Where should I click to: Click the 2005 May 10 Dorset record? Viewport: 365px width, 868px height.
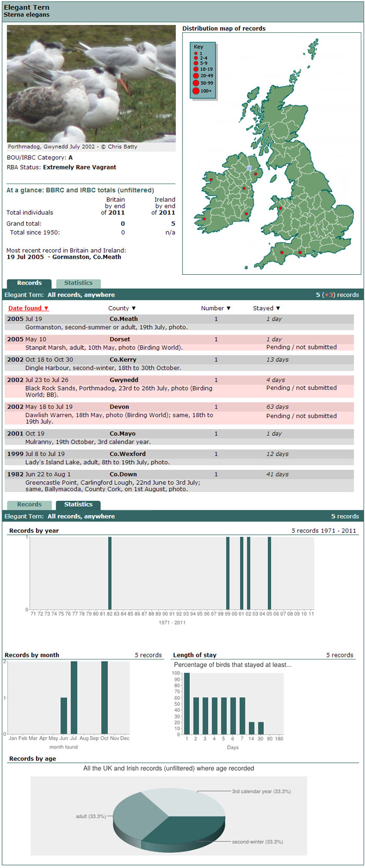point(179,343)
